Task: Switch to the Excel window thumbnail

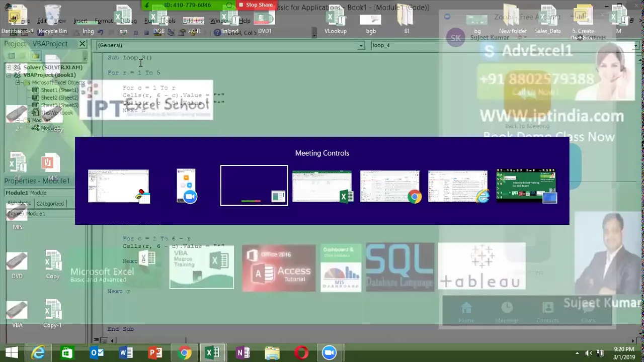Action: [x=322, y=186]
